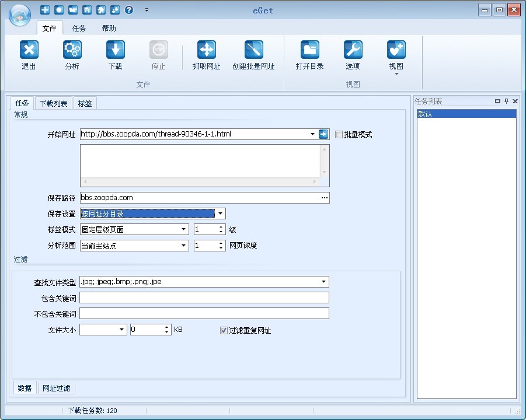Click the house icon in the quick access bar
Viewport: 526px width, 420px height.
coord(101,10)
